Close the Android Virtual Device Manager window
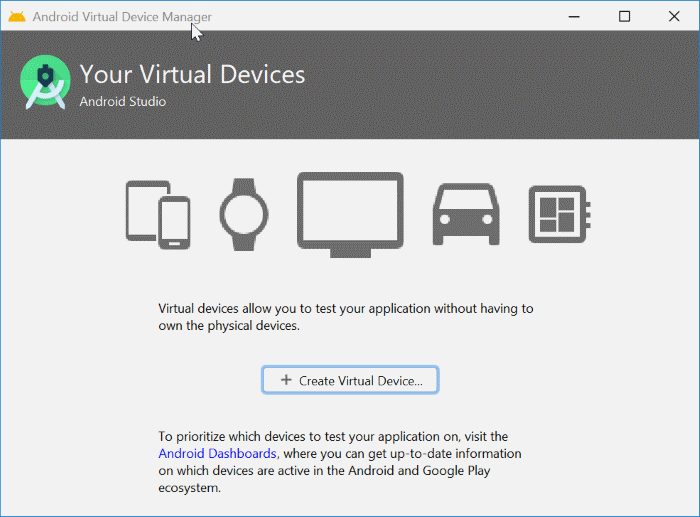The width and height of the screenshot is (700, 517). click(674, 17)
